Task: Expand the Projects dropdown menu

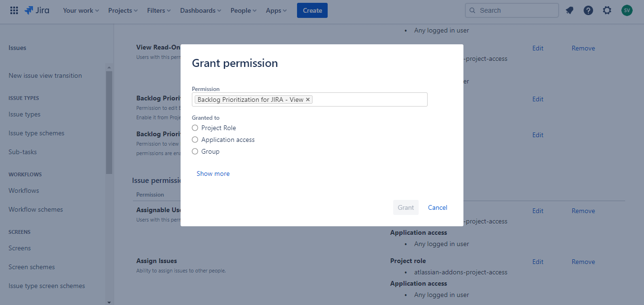Action: click(x=123, y=10)
